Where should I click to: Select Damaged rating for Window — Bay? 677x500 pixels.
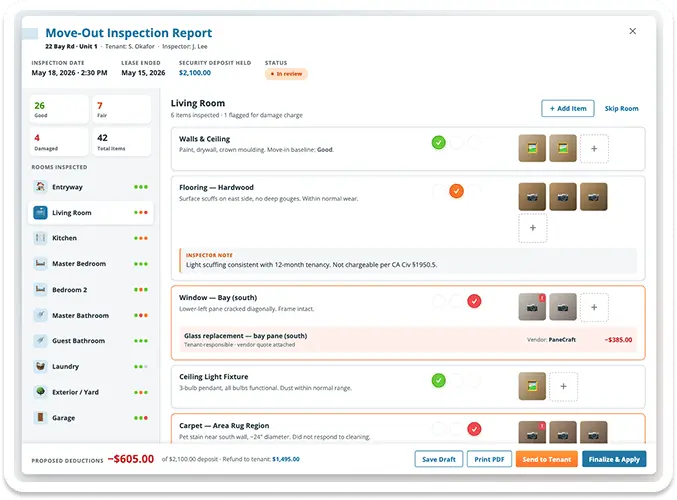click(474, 301)
